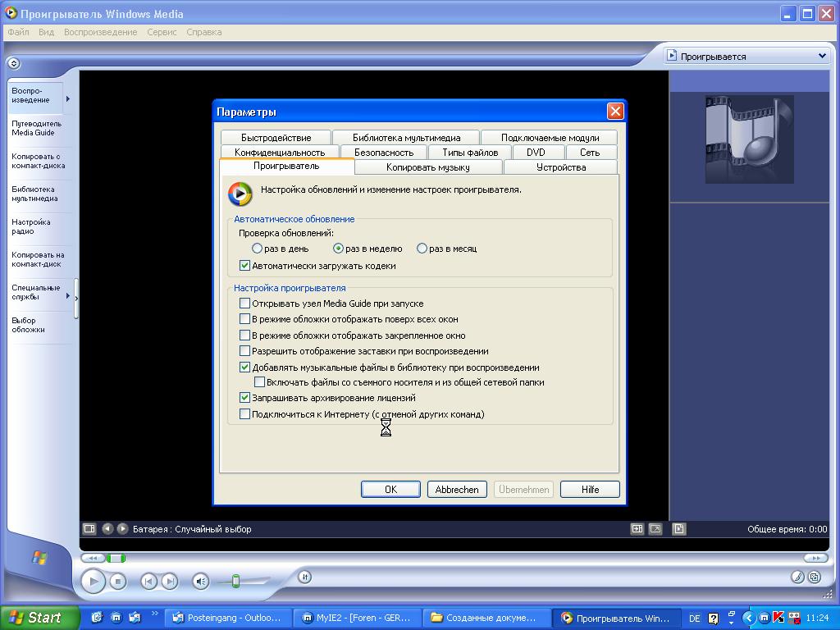Click the fast forward button on seek bar
This screenshot has height=630, width=840.
pyautogui.click(x=816, y=558)
